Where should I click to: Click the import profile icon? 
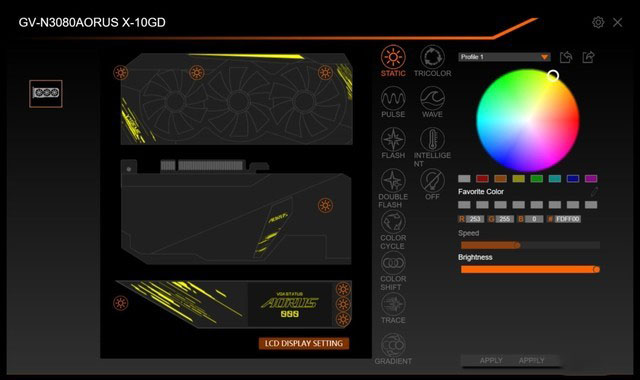566,57
